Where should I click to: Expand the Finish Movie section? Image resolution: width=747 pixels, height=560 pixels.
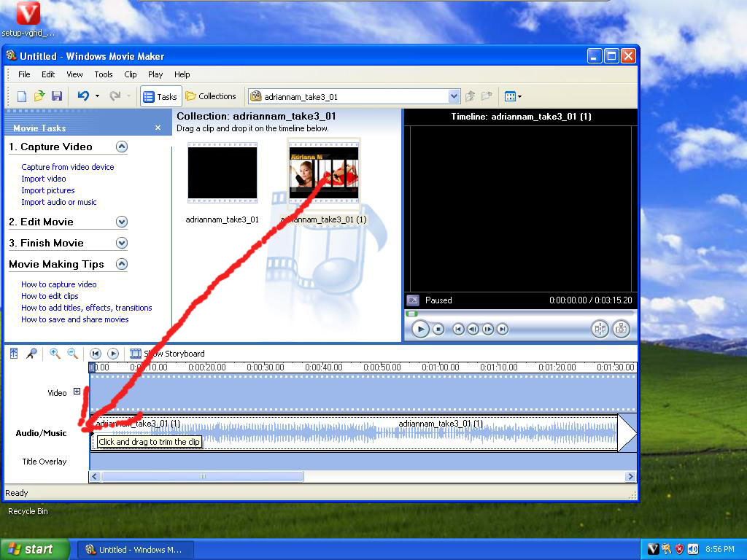tap(122, 243)
